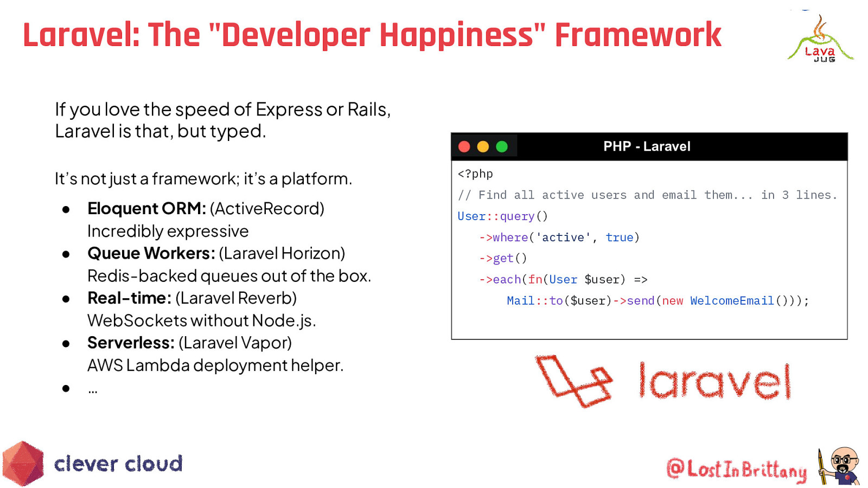Click the Lava JUG logo
The height and width of the screenshot is (488, 868).
pyautogui.click(x=820, y=39)
